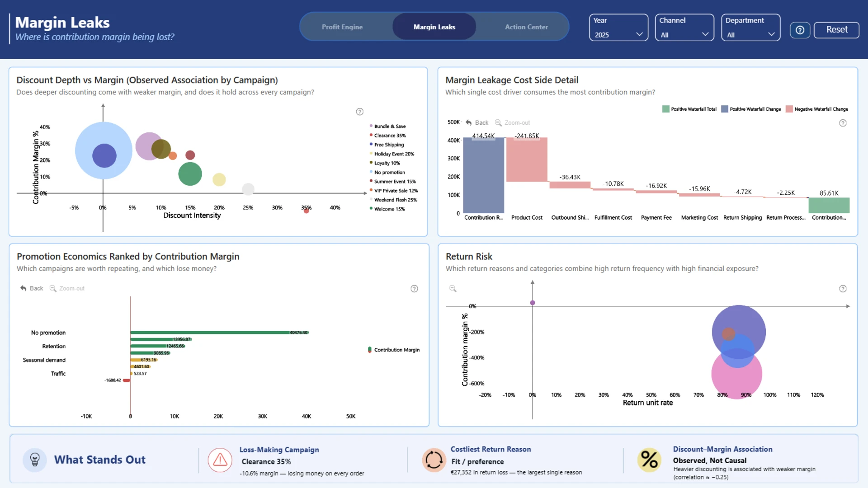The width and height of the screenshot is (868, 488).
Task: Toggle Clearance 35% legend entry
Action: [387, 136]
